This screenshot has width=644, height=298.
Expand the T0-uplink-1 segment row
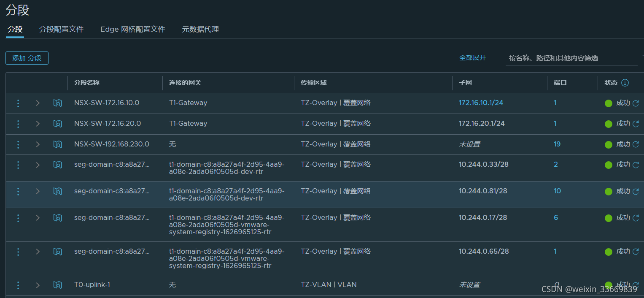pos(38,285)
